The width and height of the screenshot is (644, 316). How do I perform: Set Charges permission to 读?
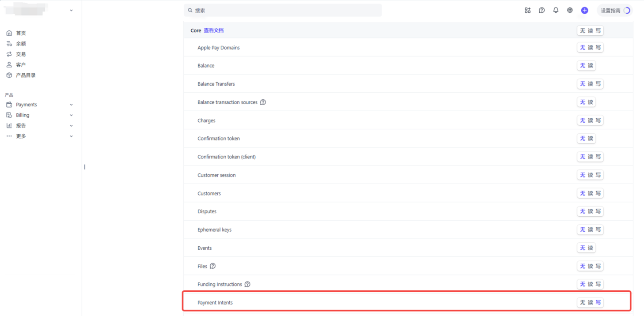pos(591,120)
